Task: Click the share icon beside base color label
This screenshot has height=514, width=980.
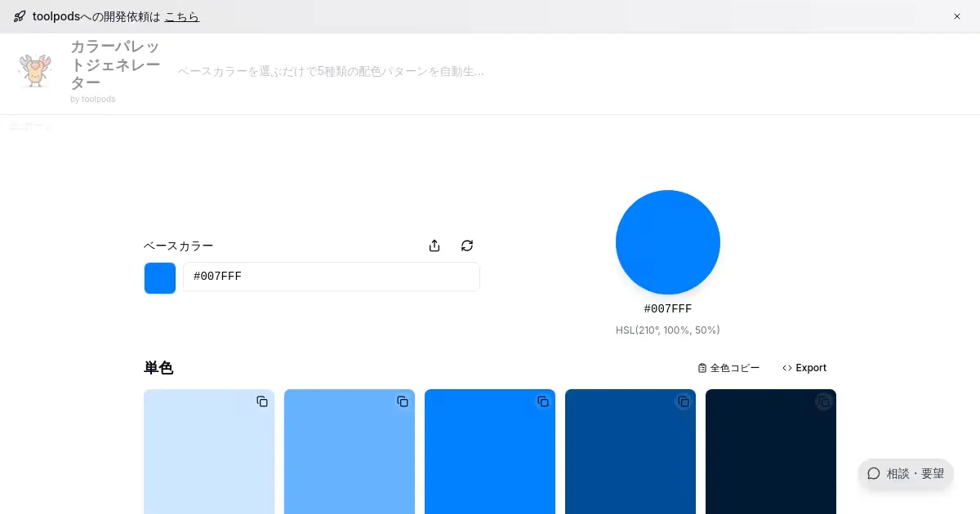Action: [x=434, y=246]
